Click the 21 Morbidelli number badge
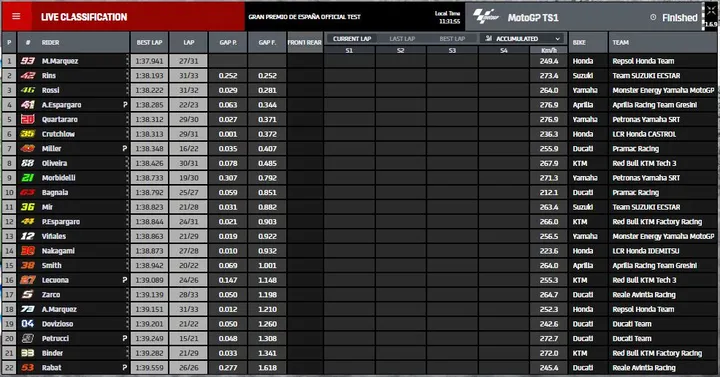This screenshot has width=720, height=377. coord(28,178)
